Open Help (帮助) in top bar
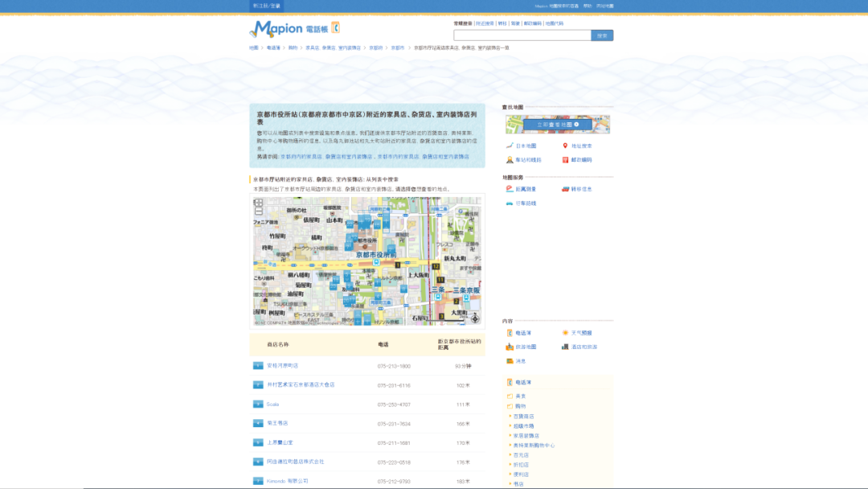 click(588, 6)
